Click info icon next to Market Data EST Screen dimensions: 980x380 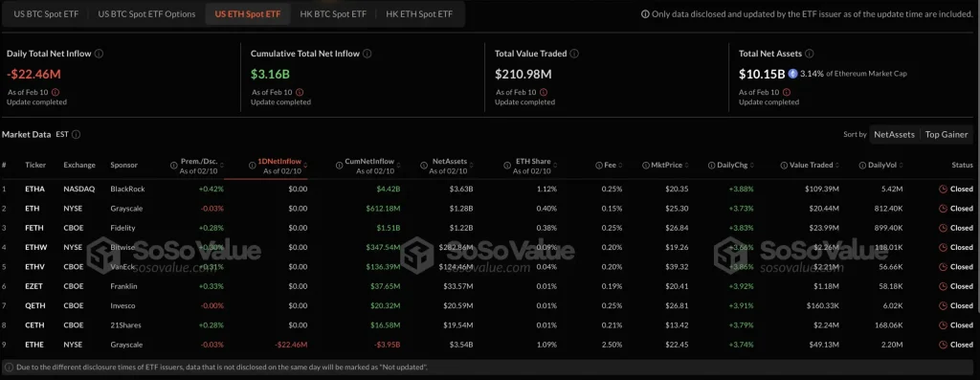point(77,134)
